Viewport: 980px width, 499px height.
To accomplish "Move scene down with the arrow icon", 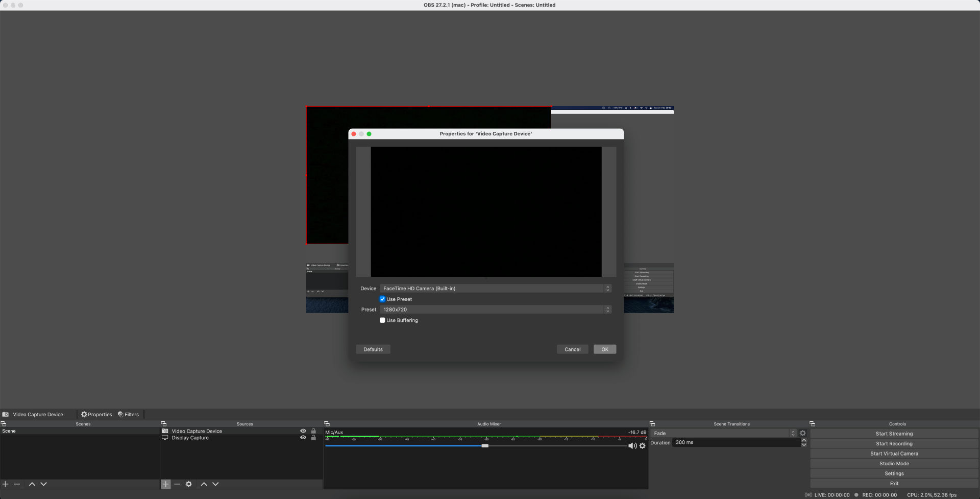I will pos(43,484).
